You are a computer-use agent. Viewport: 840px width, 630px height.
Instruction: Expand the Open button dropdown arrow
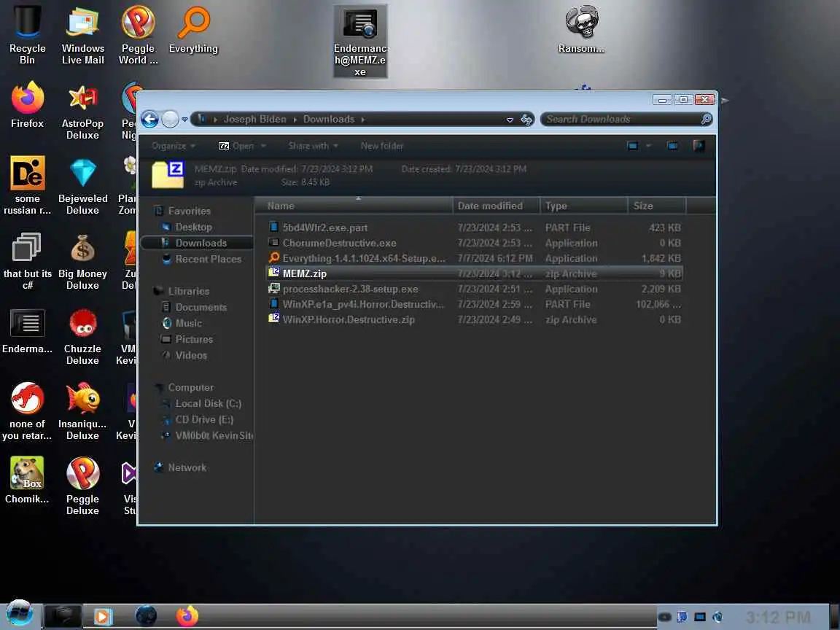(x=263, y=146)
